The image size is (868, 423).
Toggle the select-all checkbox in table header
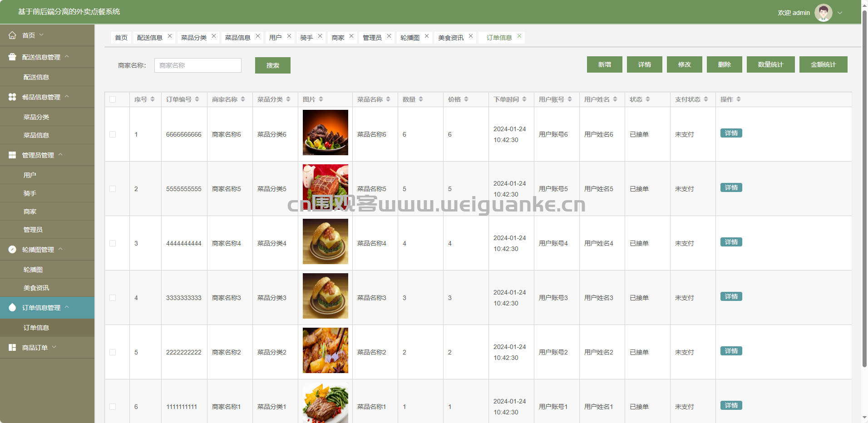tap(113, 99)
